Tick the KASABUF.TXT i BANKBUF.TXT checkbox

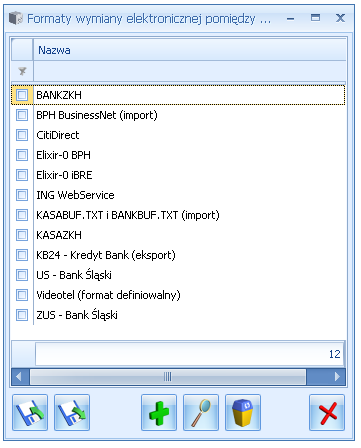pyautogui.click(x=22, y=215)
